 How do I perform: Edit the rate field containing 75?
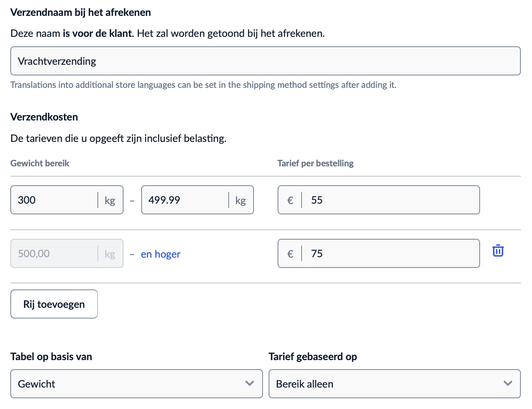(390, 253)
